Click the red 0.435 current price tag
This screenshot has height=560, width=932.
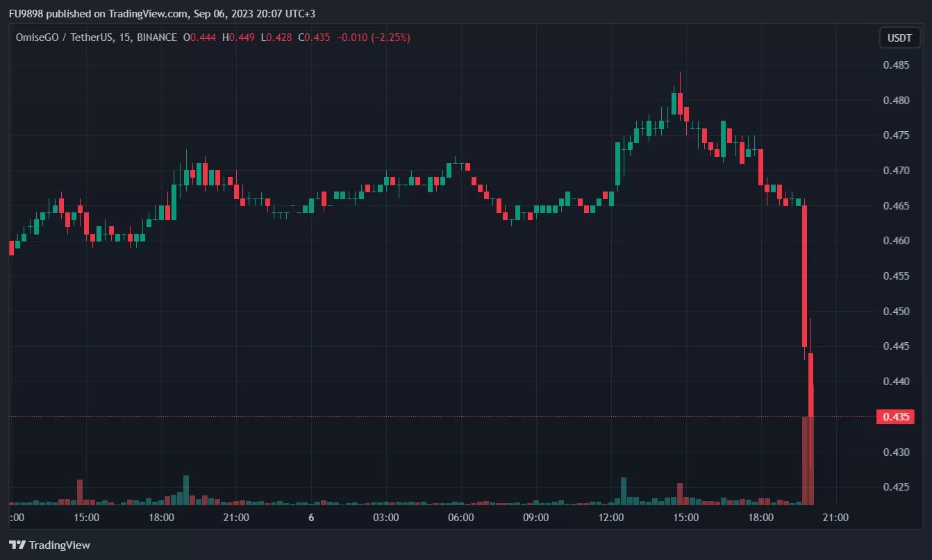point(894,417)
